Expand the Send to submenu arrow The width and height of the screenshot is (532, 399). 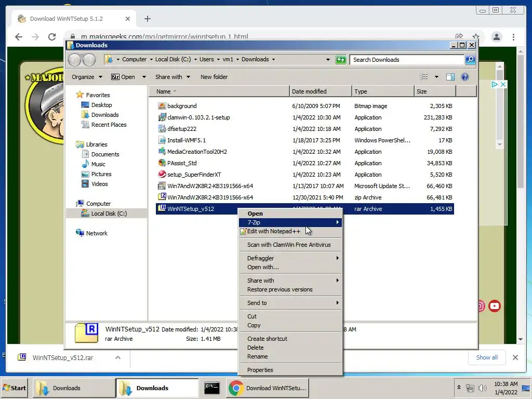(337, 303)
